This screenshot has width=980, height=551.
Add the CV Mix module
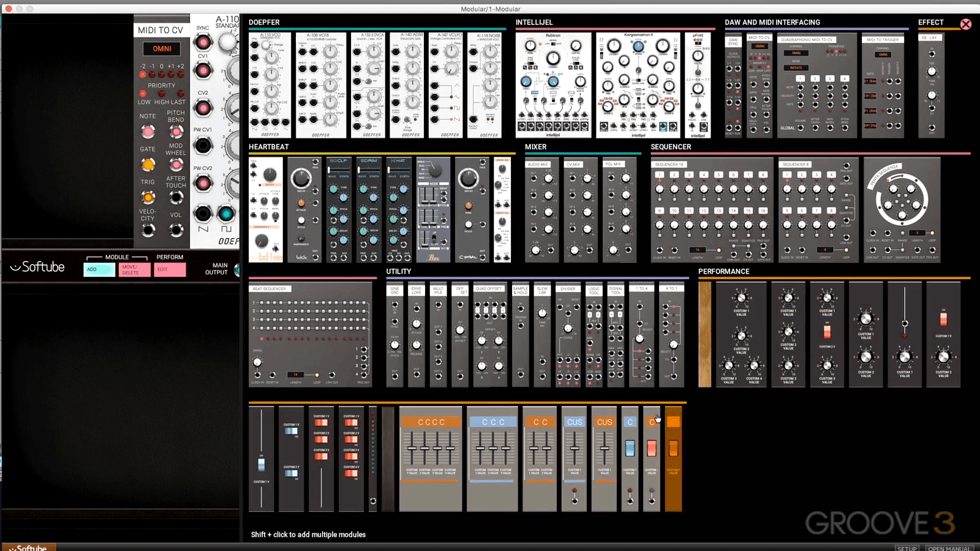click(x=581, y=211)
